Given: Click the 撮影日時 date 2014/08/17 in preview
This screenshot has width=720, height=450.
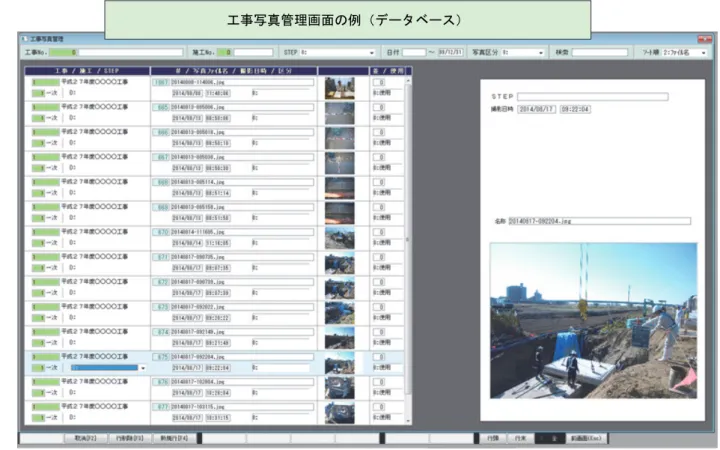Looking at the screenshot, I should [536, 109].
